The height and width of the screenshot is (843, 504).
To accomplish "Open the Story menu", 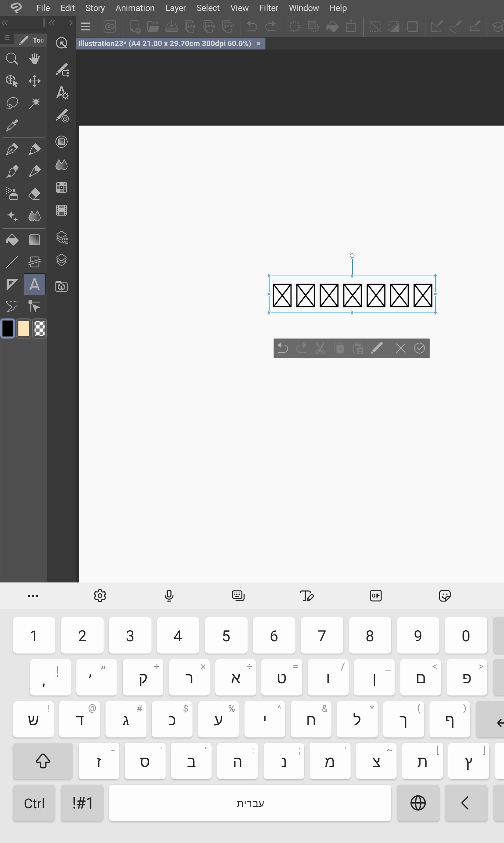I will [95, 8].
